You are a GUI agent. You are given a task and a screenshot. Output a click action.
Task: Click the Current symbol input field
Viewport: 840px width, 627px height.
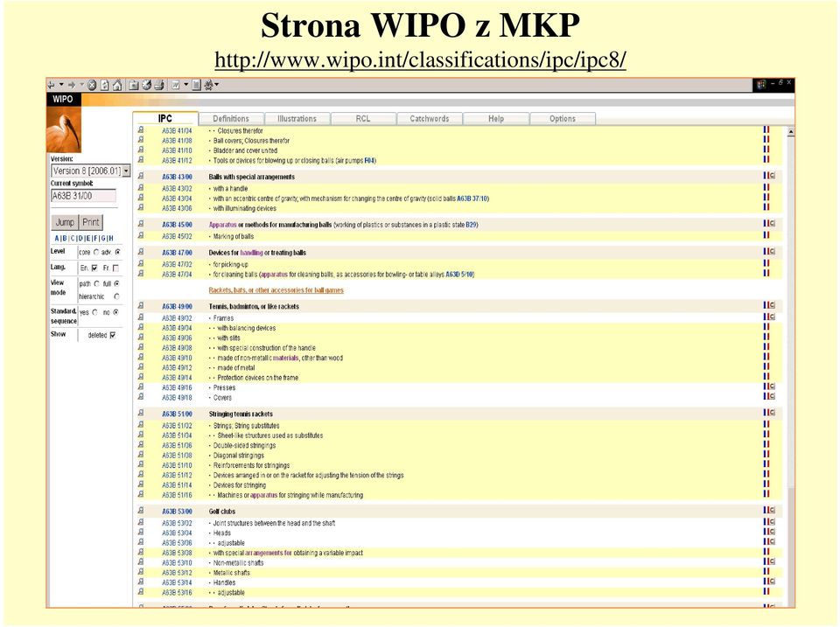click(x=83, y=196)
